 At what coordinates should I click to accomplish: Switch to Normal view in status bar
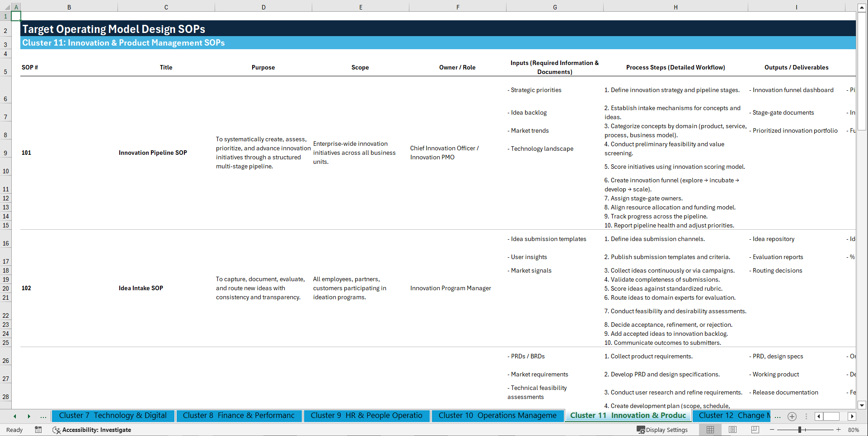tap(710, 430)
